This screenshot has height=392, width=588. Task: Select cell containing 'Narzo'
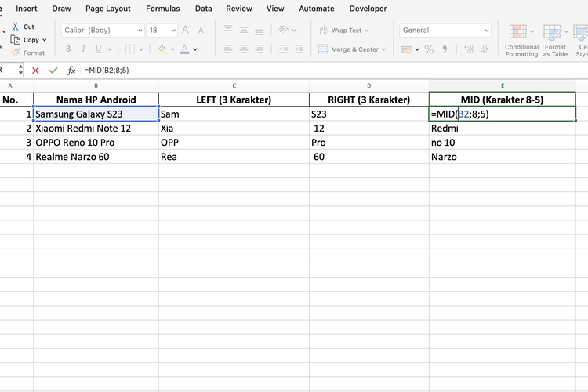(x=502, y=157)
